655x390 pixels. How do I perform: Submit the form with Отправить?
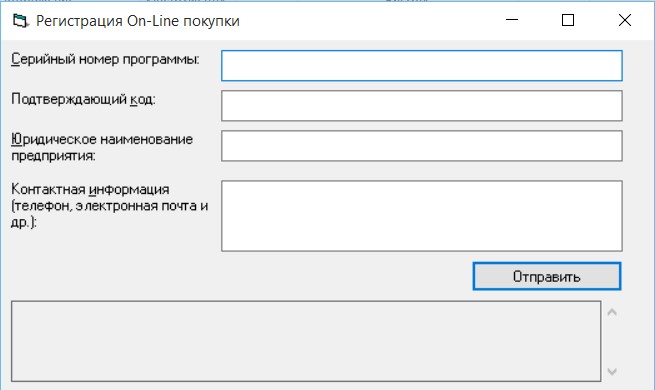point(547,276)
